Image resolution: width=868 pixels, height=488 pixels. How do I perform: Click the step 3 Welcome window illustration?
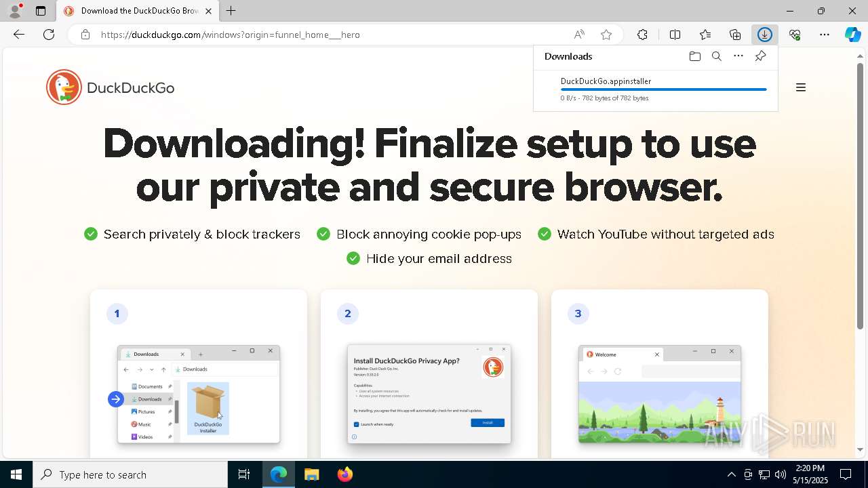[x=660, y=394]
